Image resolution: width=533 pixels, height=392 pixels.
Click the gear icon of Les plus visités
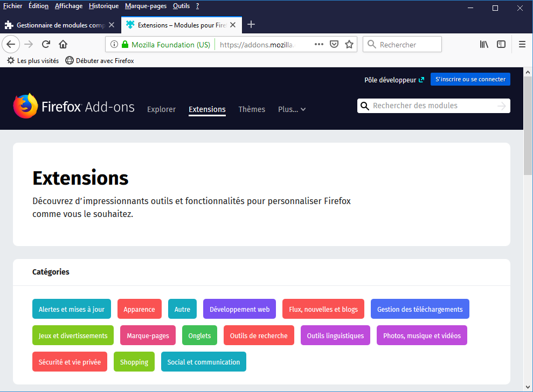(11, 60)
